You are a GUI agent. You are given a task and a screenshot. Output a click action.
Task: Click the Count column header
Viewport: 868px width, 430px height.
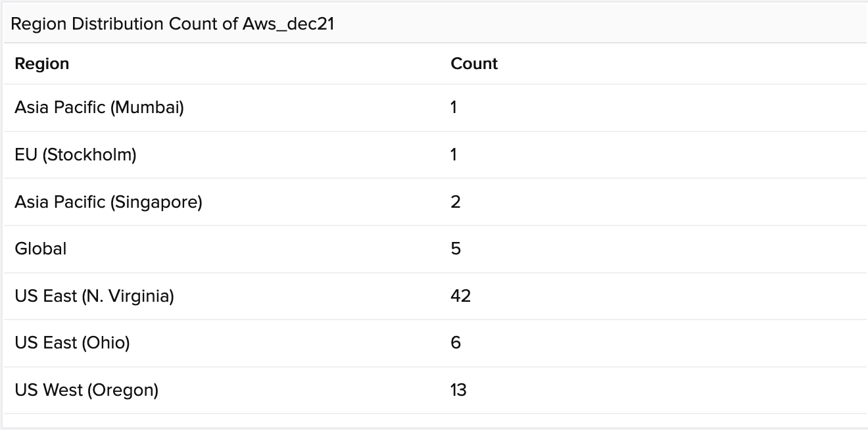[x=474, y=64]
